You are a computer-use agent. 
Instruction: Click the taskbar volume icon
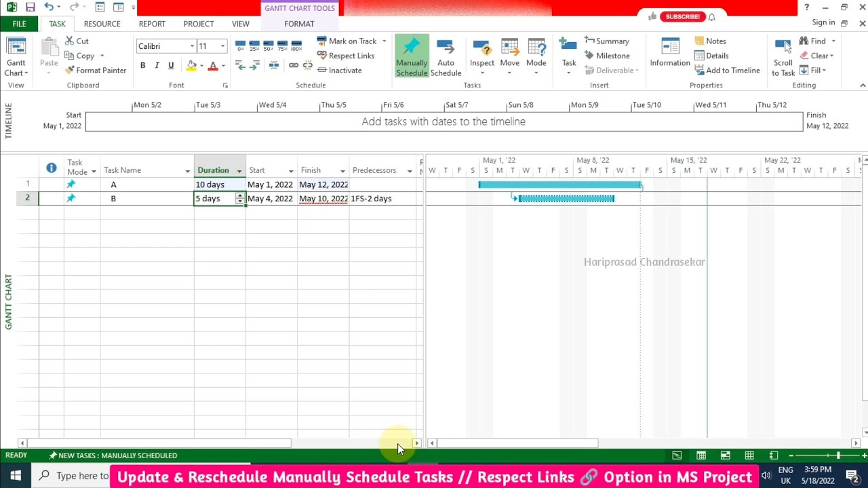(x=766, y=476)
